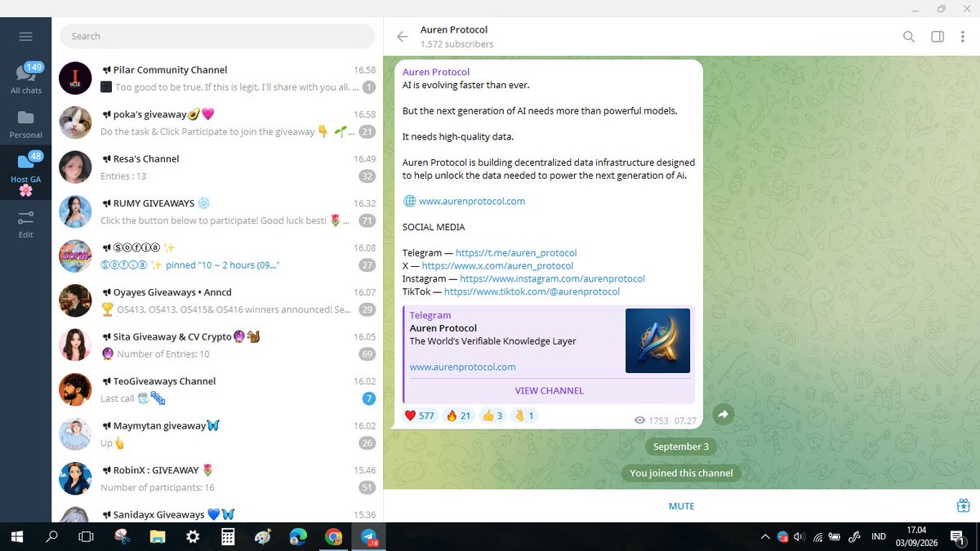Add the OK-hand reaction with 1
This screenshot has height=551, width=980.
point(523,415)
